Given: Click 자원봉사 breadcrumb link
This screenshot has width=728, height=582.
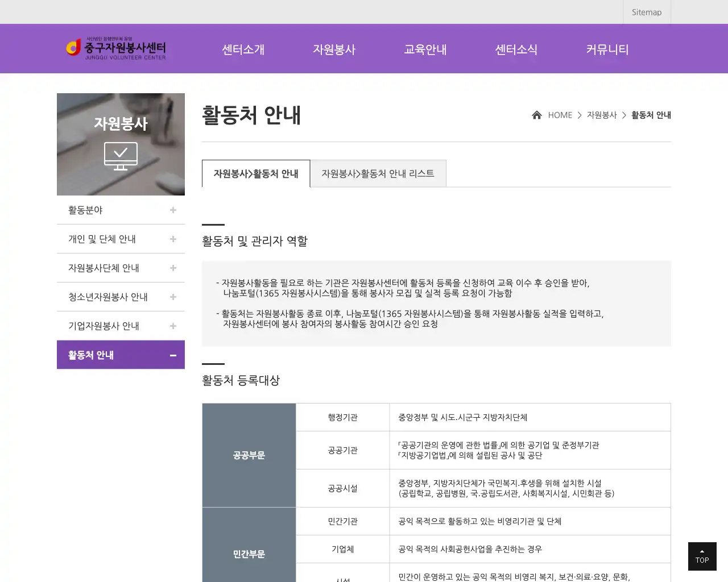Looking at the screenshot, I should click(x=602, y=115).
